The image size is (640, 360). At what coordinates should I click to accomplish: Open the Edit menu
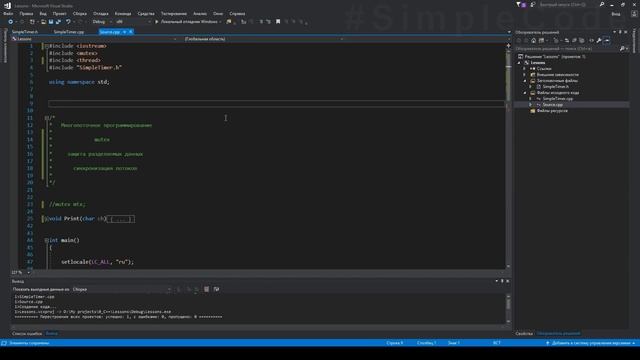[x=26, y=13]
